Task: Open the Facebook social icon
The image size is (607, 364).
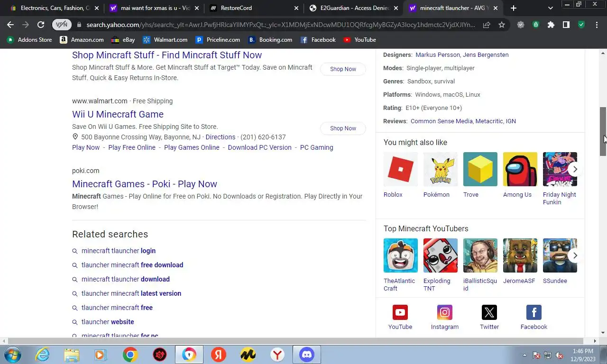Action: pyautogui.click(x=534, y=312)
